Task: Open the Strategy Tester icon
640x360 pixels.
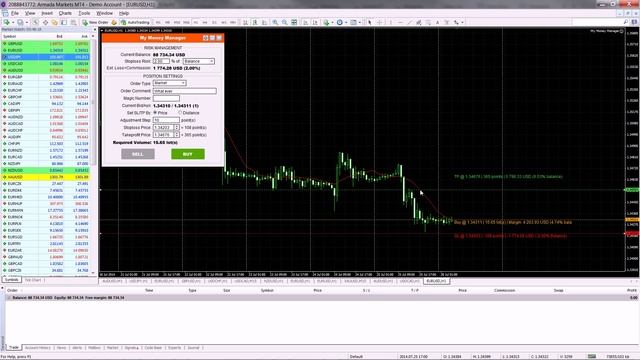Action: point(73,22)
